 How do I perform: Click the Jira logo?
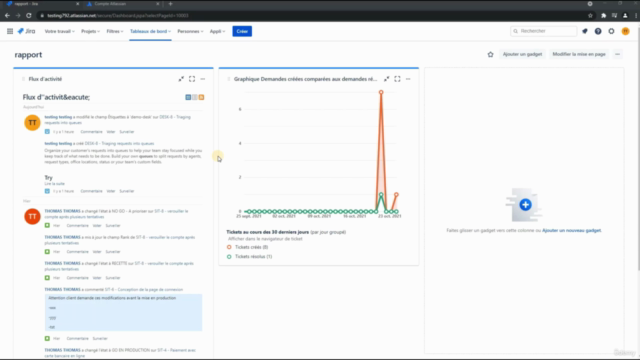(27, 31)
